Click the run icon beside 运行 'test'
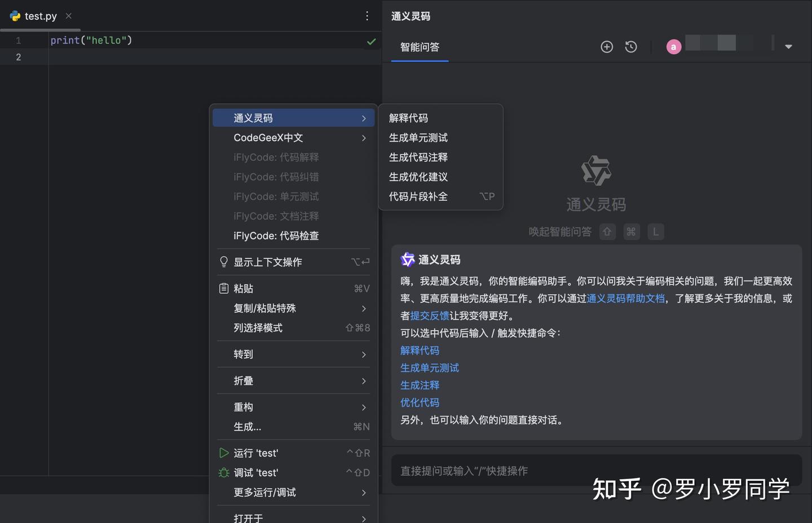This screenshot has width=812, height=523. coord(223,452)
